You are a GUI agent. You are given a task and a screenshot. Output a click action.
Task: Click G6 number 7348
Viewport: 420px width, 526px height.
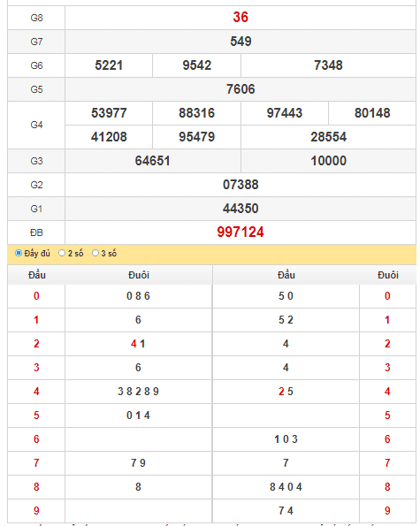point(328,65)
